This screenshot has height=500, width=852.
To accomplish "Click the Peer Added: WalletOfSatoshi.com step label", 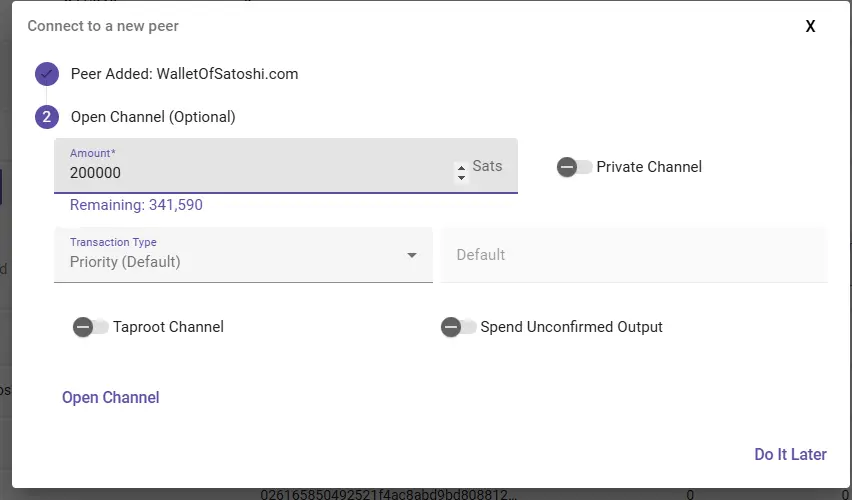I will 184,74.
